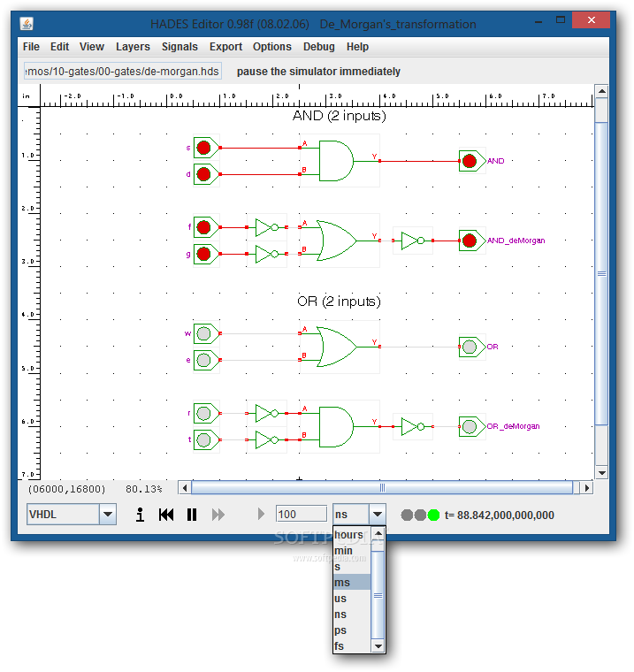Click the single-step play arrow

(x=261, y=515)
